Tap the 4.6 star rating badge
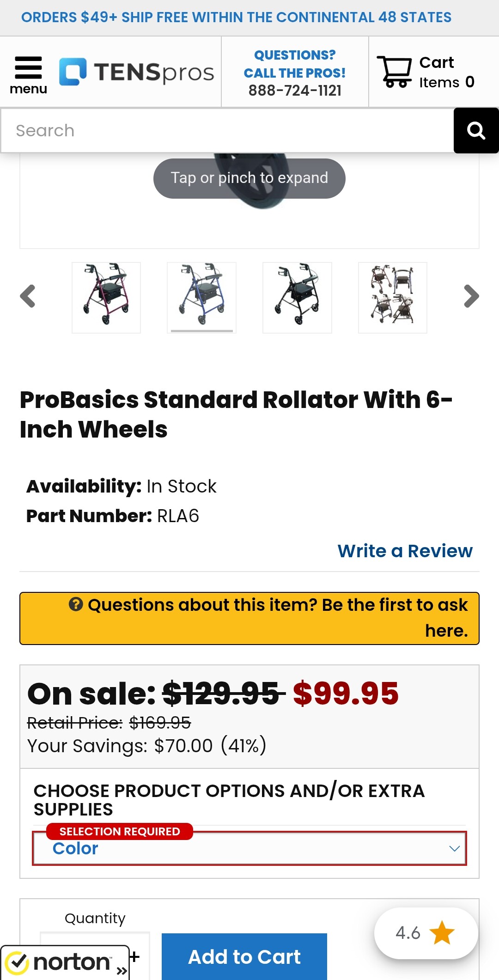Image resolution: width=499 pixels, height=980 pixels. [425, 933]
